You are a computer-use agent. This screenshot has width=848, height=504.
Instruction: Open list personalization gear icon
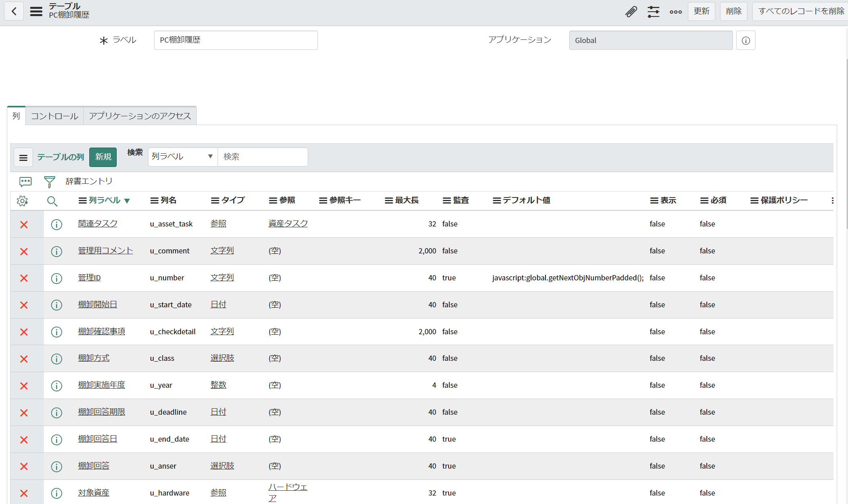pos(23,201)
